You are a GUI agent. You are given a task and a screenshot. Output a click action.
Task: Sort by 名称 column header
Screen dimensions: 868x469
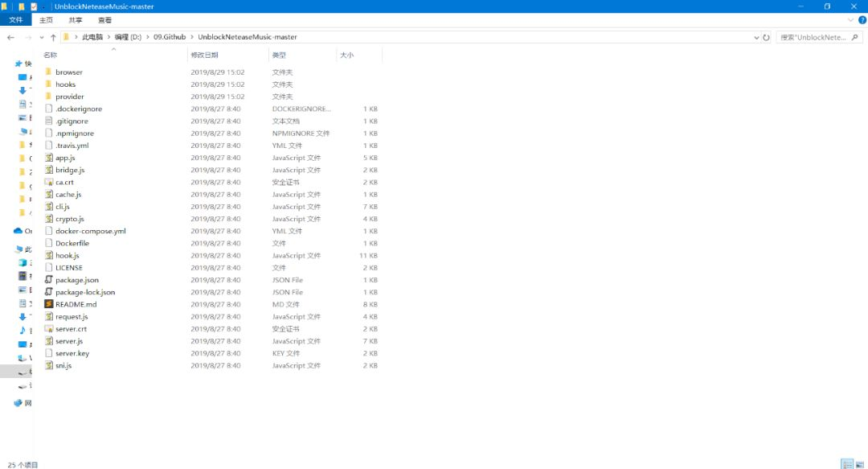[51, 55]
